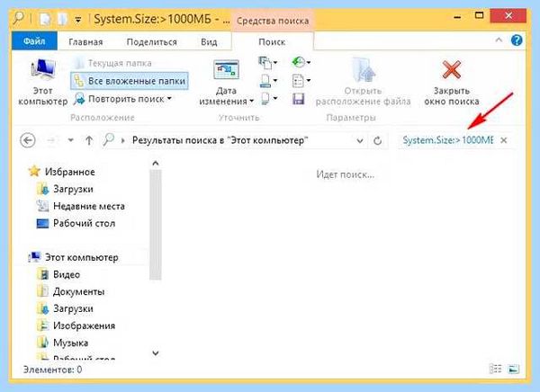Click the New folder quick access icon
The width and height of the screenshot is (540, 392).
62,19
